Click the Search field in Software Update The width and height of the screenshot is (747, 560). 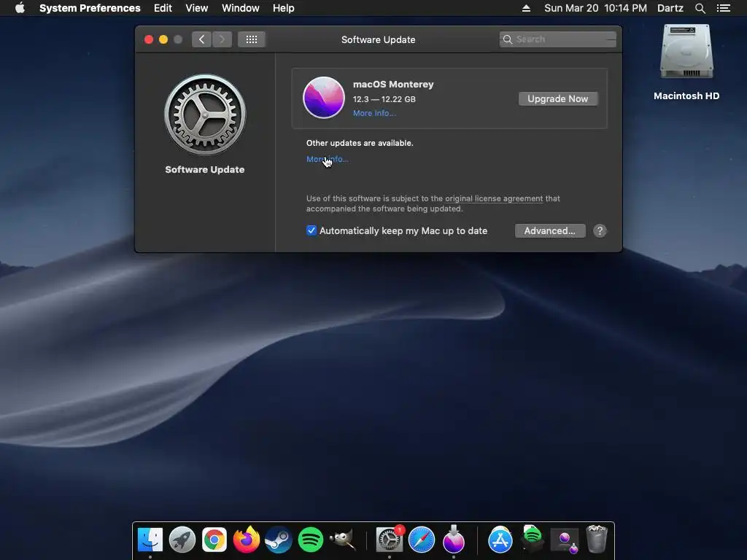click(x=557, y=39)
